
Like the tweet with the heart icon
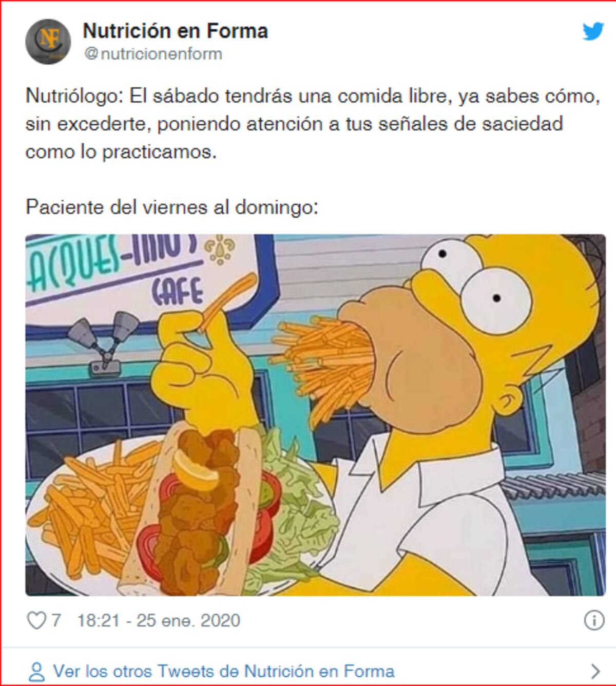[36, 621]
